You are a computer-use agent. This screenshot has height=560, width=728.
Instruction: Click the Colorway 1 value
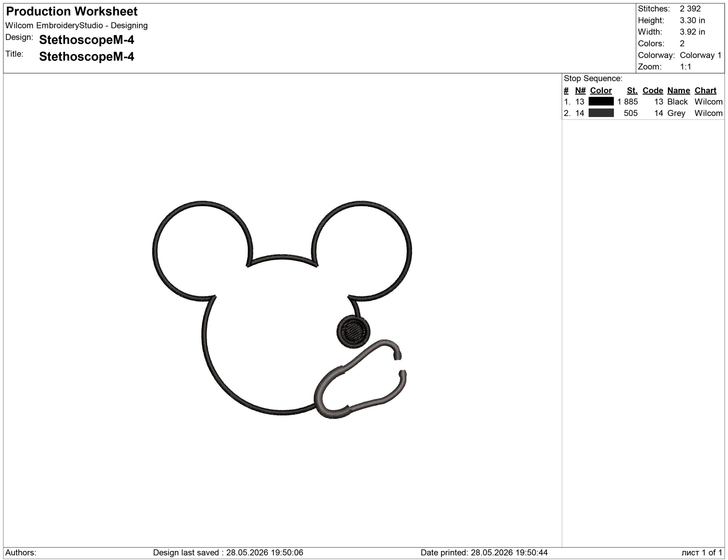[700, 55]
